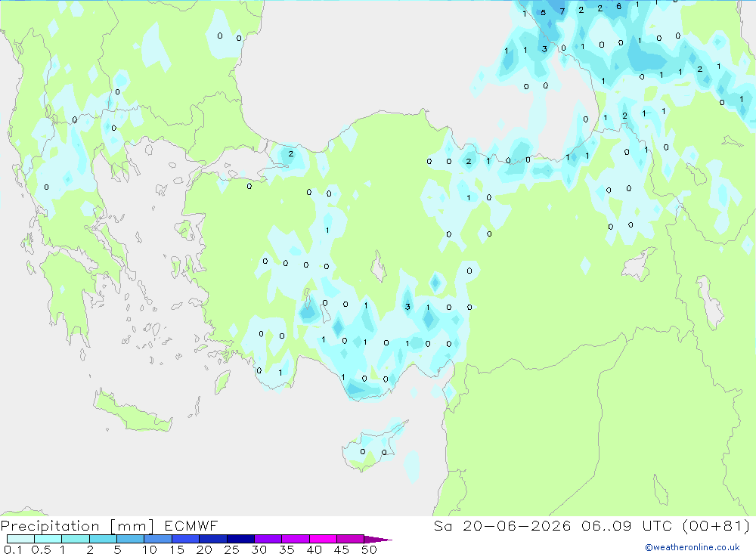
Task: Click the 10–15 mm legend swatch
Action: [x=158, y=539]
